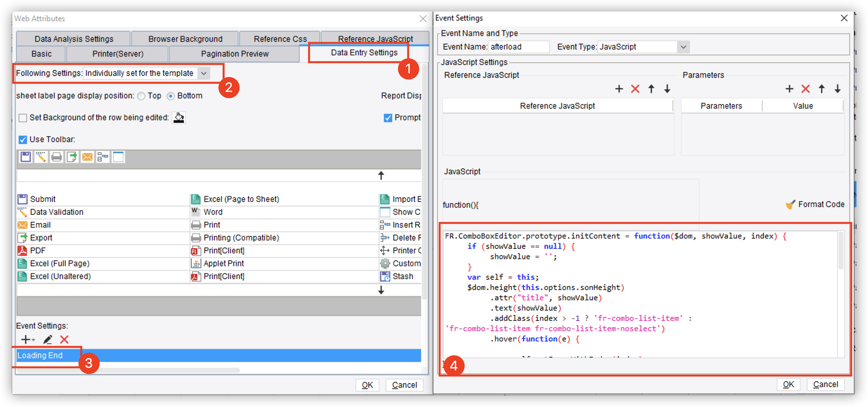The image size is (868, 407).
Task: Click the Export page icon in toolbar
Action: tap(72, 156)
